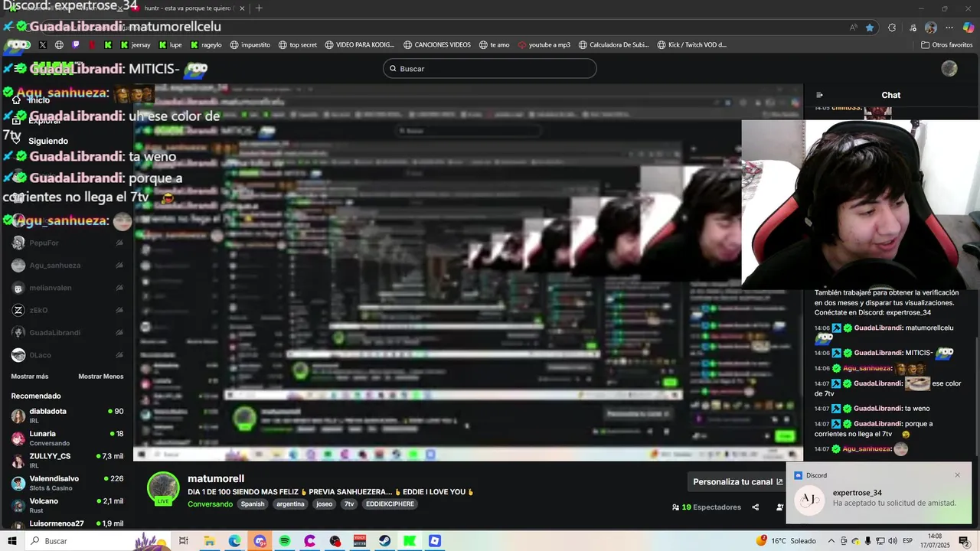This screenshot has height=551, width=980.
Task: Select the Spanish stream tag
Action: click(x=253, y=504)
